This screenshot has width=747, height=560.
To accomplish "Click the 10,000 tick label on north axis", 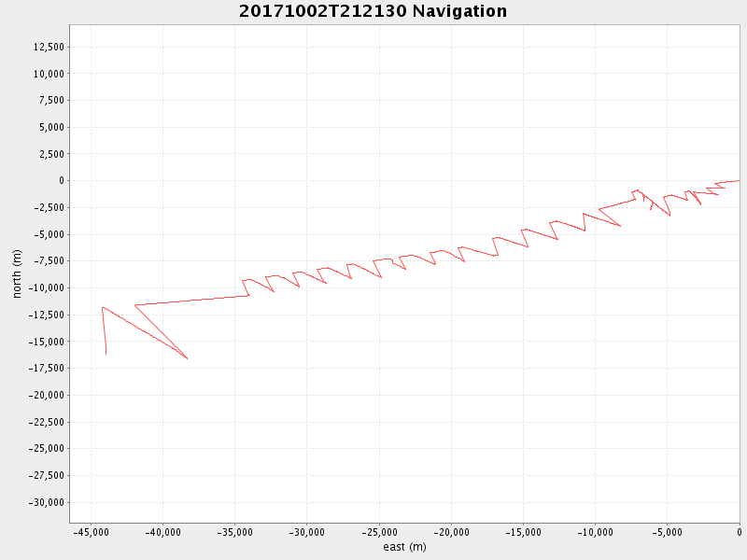I will (x=47, y=74).
